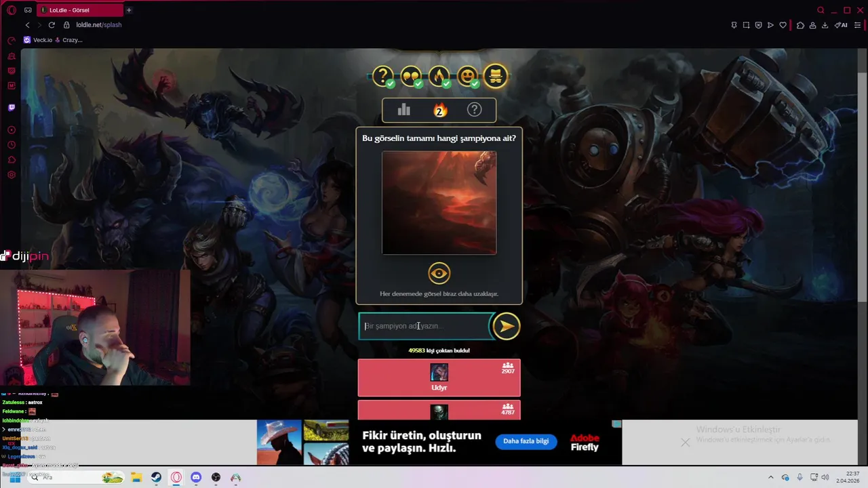This screenshot has width=868, height=488.
Task: Open GX Control speedometer in sidebar
Action: pos(12,40)
